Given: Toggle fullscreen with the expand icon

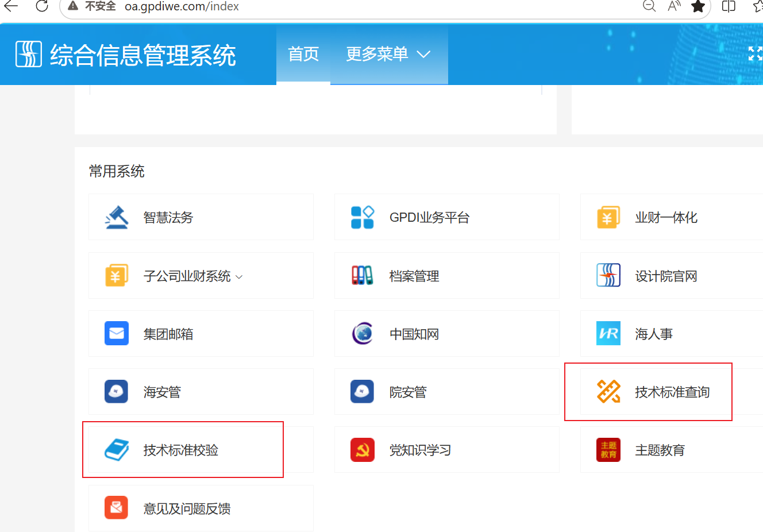Looking at the screenshot, I should click(756, 54).
